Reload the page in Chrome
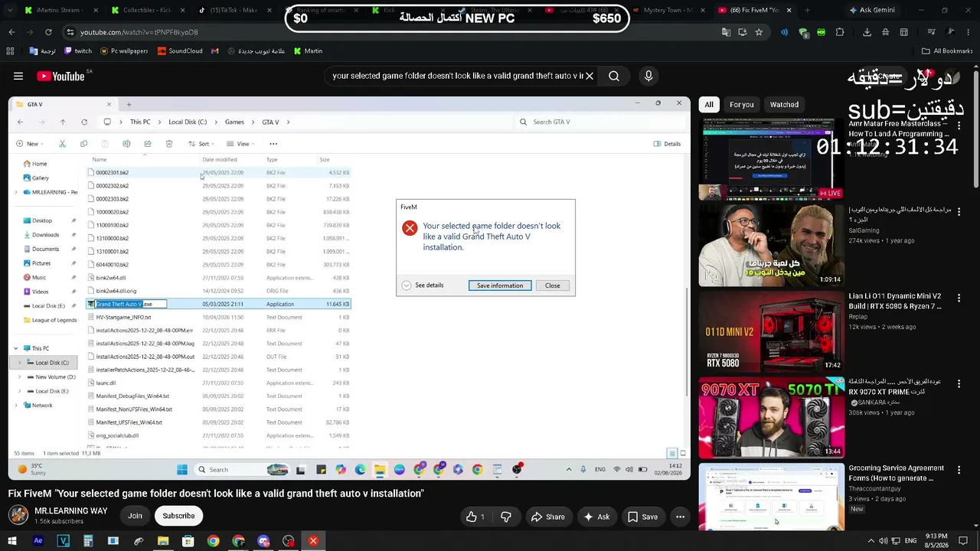 click(x=48, y=32)
